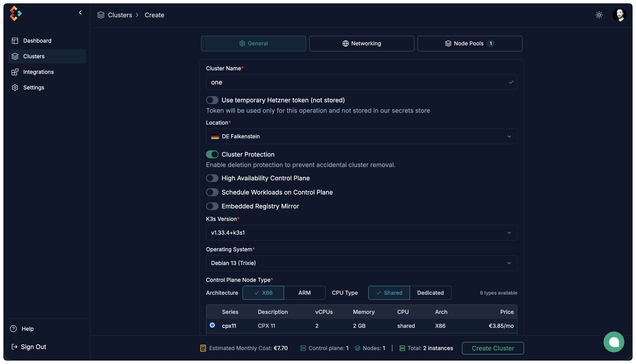Image resolution: width=636 pixels, height=364 pixels.
Task: Click the Dashboard layout icon
Action: pos(15,41)
